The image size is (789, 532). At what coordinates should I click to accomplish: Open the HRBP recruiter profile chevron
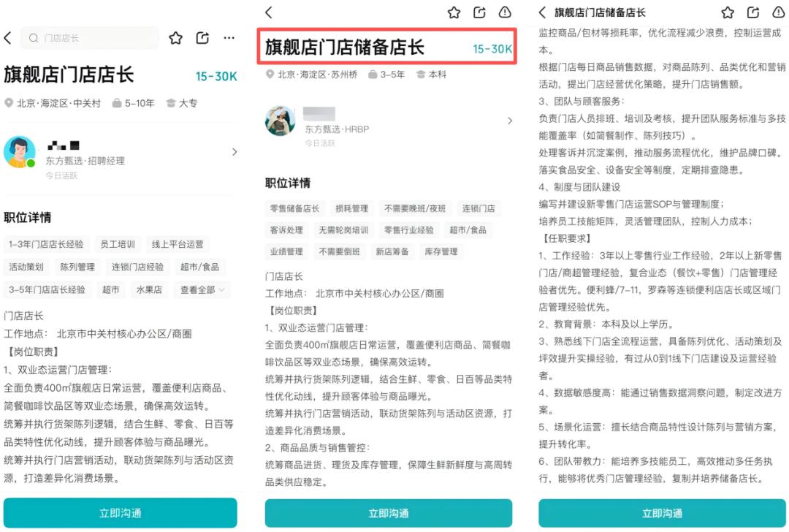click(x=509, y=121)
